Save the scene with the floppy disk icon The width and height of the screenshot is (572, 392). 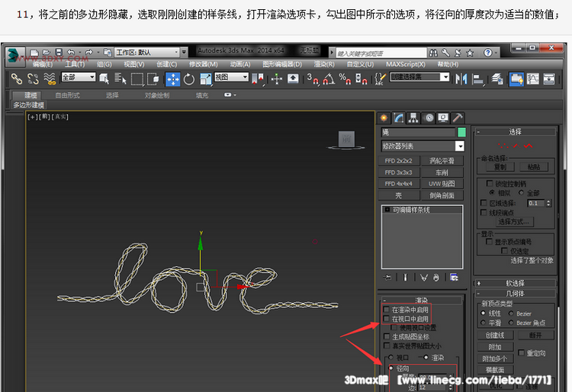pos(59,53)
